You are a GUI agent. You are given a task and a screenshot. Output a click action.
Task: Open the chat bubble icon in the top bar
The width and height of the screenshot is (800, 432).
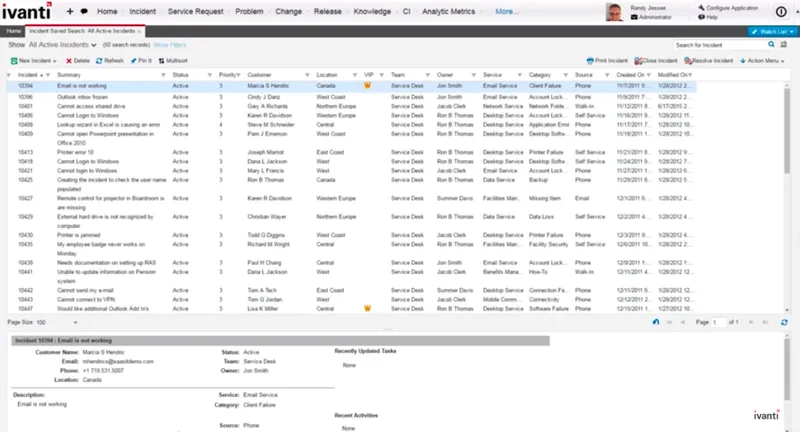[x=84, y=11]
